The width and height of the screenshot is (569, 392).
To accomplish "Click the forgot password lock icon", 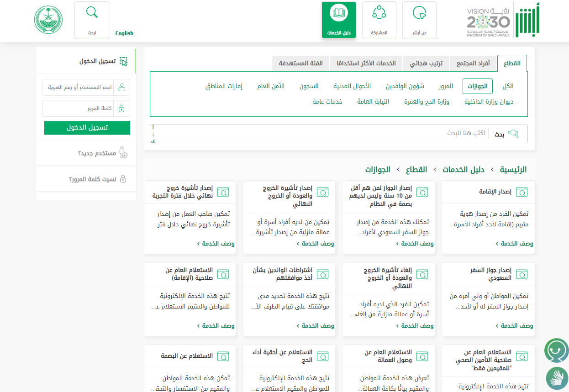I will point(123,179).
